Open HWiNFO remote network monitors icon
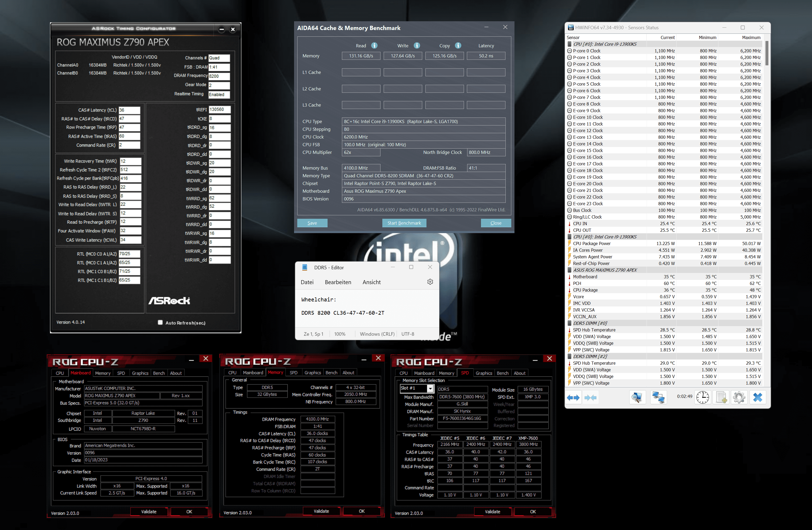The height and width of the screenshot is (530, 812). tap(659, 398)
